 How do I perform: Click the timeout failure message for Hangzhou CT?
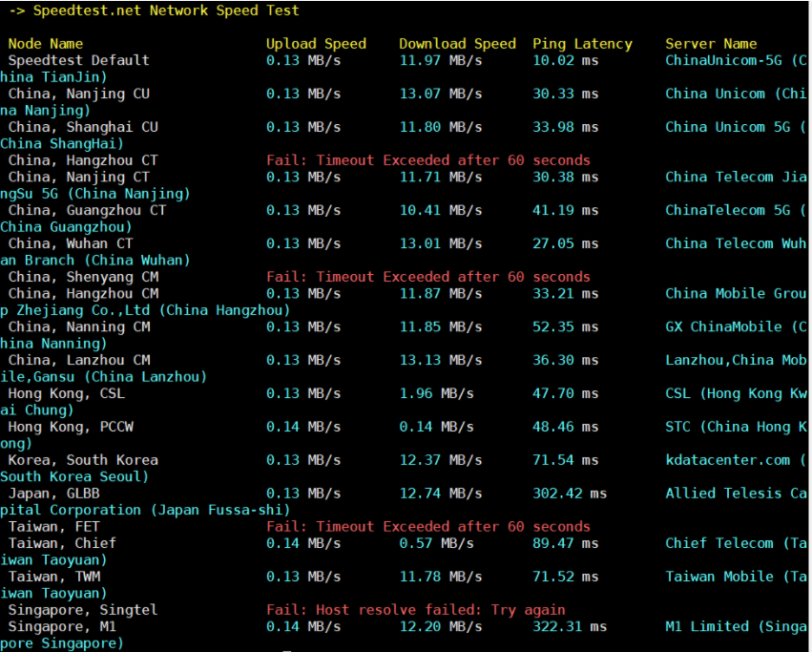[428, 160]
